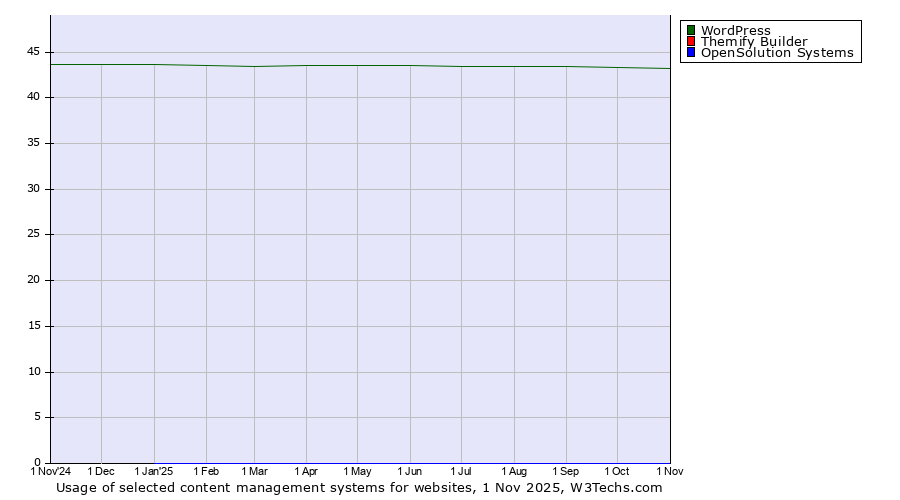
Task: Click the 1 Apr x-axis label
Action: coord(306,471)
